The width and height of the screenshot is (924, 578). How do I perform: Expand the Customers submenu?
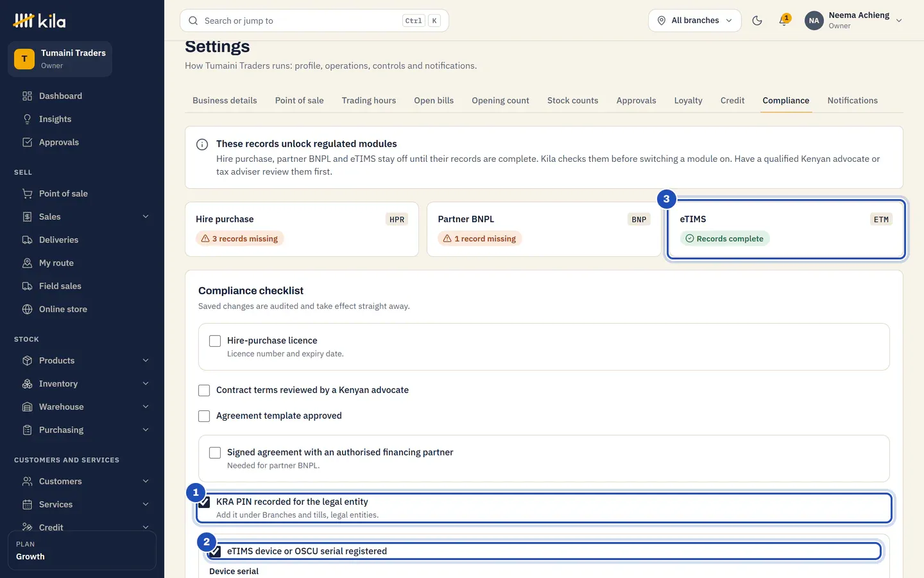click(146, 482)
